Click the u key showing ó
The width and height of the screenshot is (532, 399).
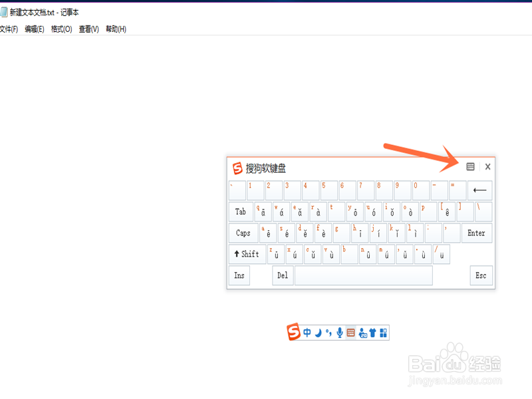373,211
